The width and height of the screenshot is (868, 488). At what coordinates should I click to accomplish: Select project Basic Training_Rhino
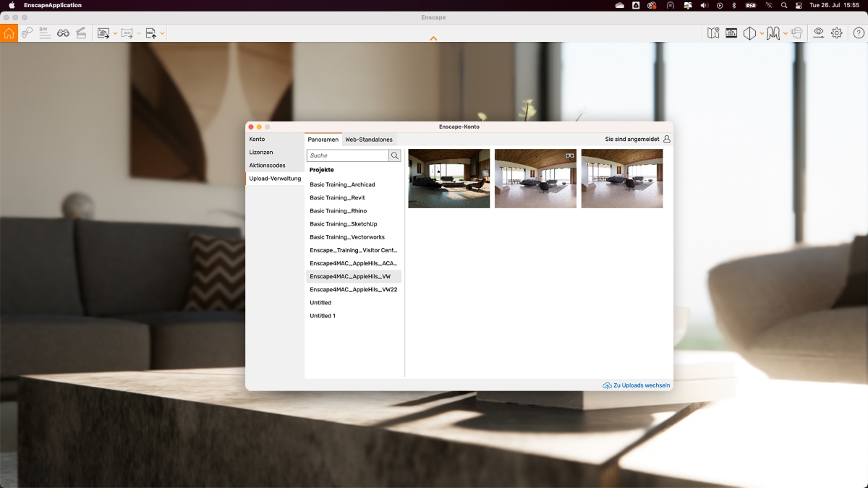click(354, 211)
